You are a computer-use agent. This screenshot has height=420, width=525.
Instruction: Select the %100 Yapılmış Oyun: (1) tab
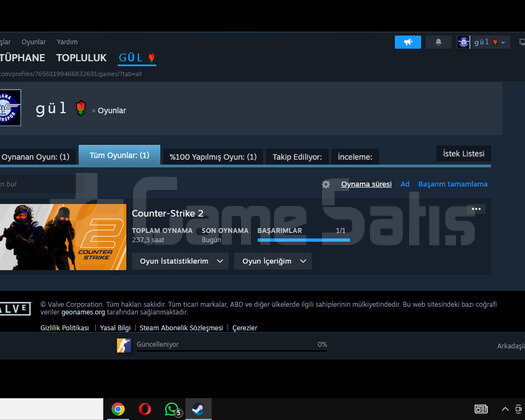[213, 157]
